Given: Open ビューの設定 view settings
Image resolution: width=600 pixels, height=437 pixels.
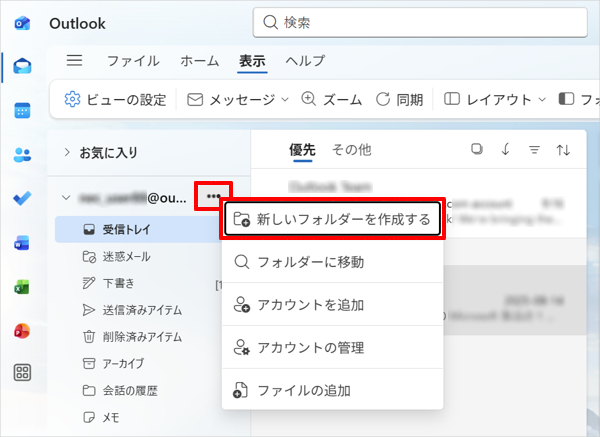Looking at the screenshot, I should pos(115,100).
